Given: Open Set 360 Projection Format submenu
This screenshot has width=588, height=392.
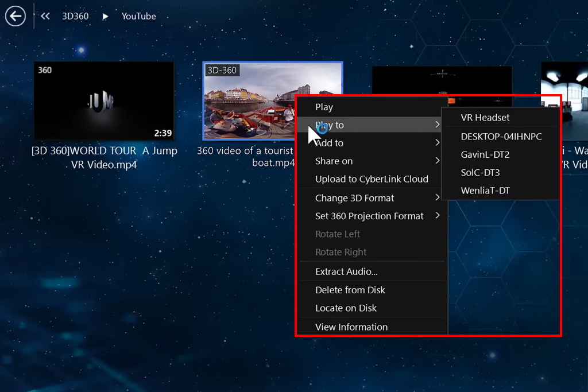Looking at the screenshot, I should (373, 216).
